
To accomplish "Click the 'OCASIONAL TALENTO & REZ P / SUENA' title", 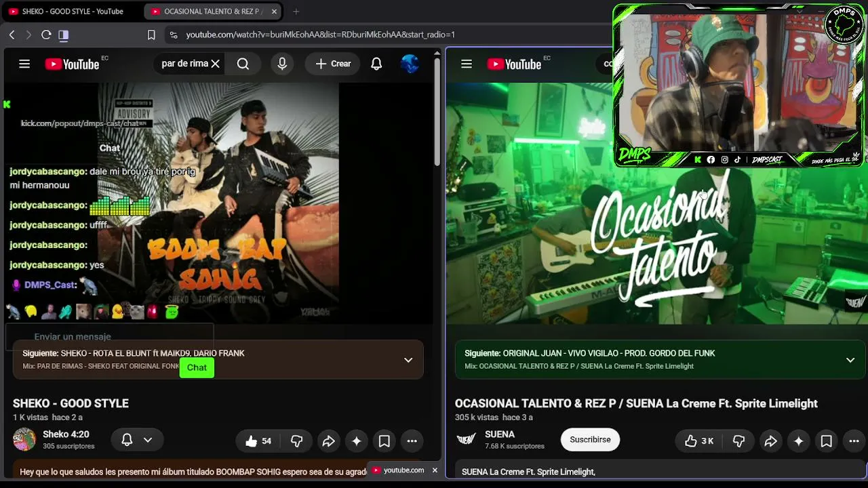I will [x=636, y=403].
